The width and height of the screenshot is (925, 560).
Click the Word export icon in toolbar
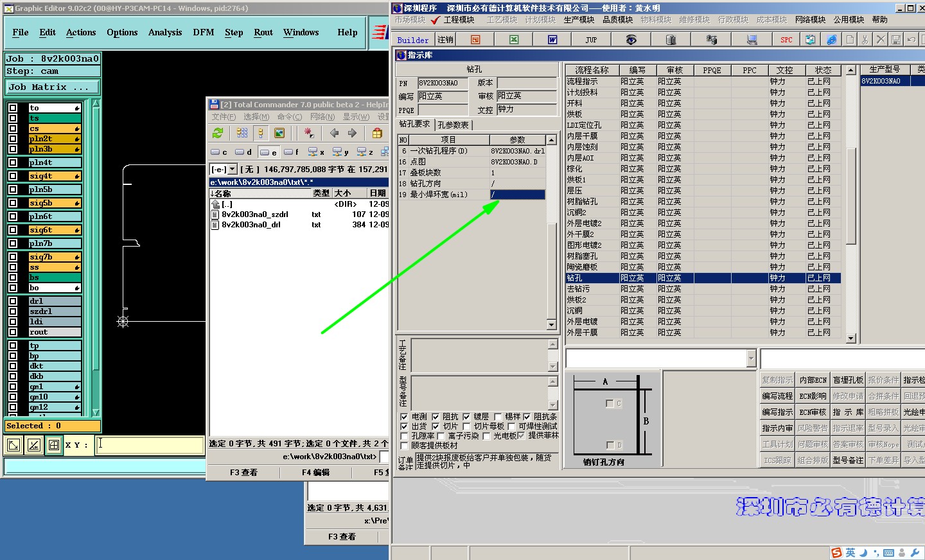point(552,40)
